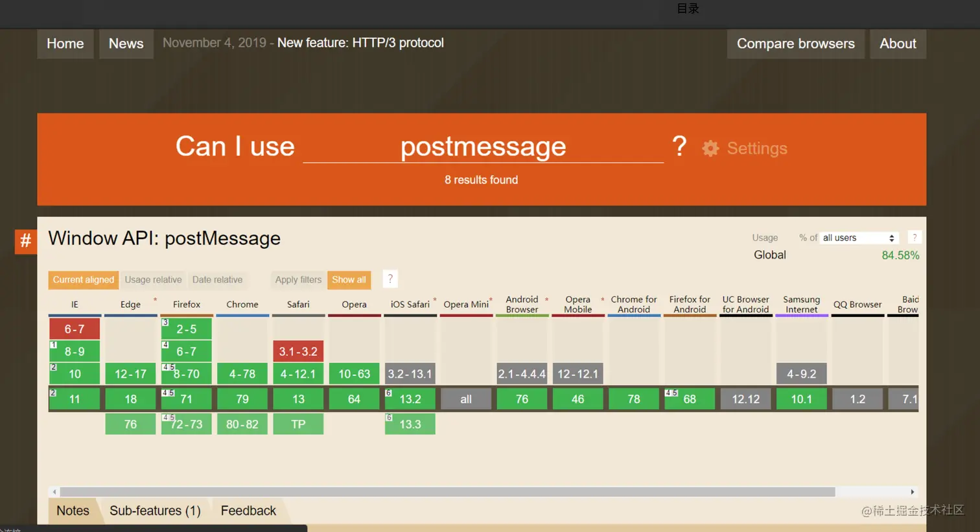Click the question mark beside the search field
The width and height of the screenshot is (980, 532).
[679, 146]
